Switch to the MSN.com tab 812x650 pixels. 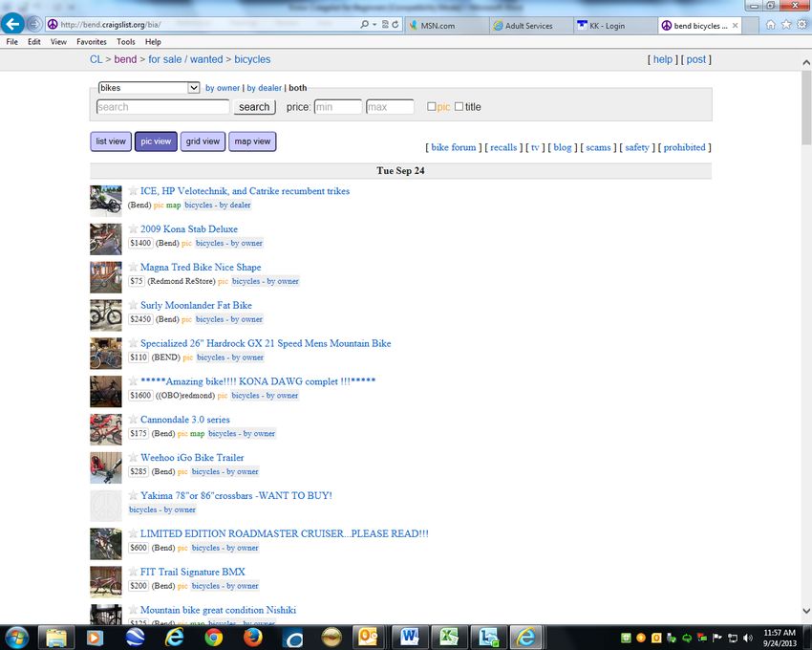click(x=447, y=26)
